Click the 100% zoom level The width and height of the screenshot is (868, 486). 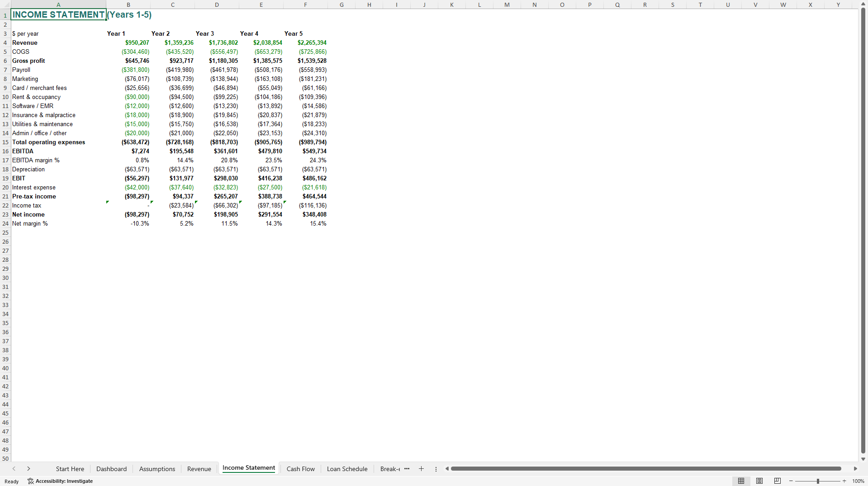tap(858, 481)
